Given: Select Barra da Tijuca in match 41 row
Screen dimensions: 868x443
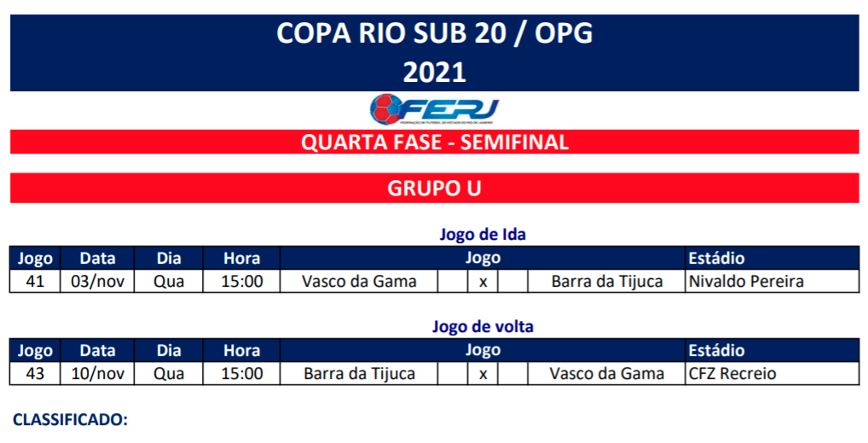Looking at the screenshot, I should pos(606,281).
